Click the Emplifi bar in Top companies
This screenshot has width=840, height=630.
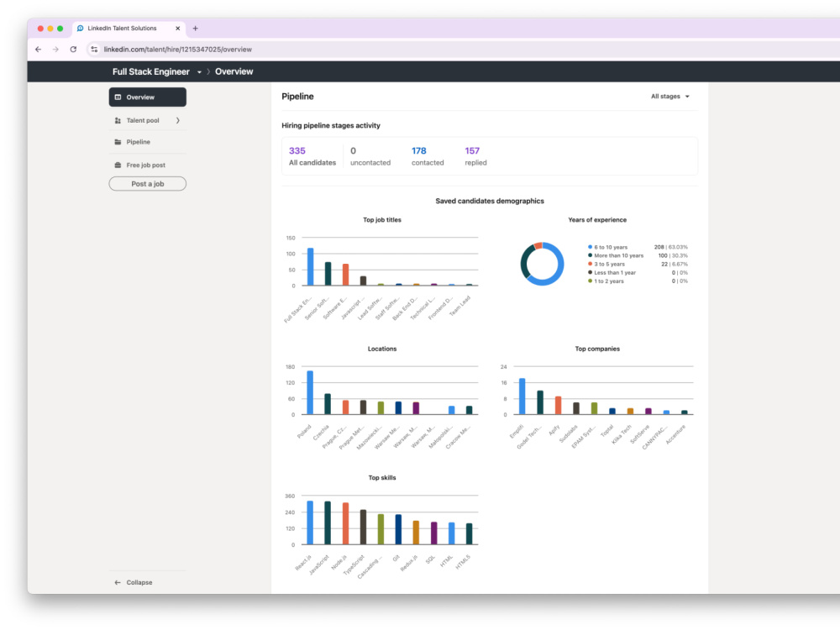coord(522,396)
